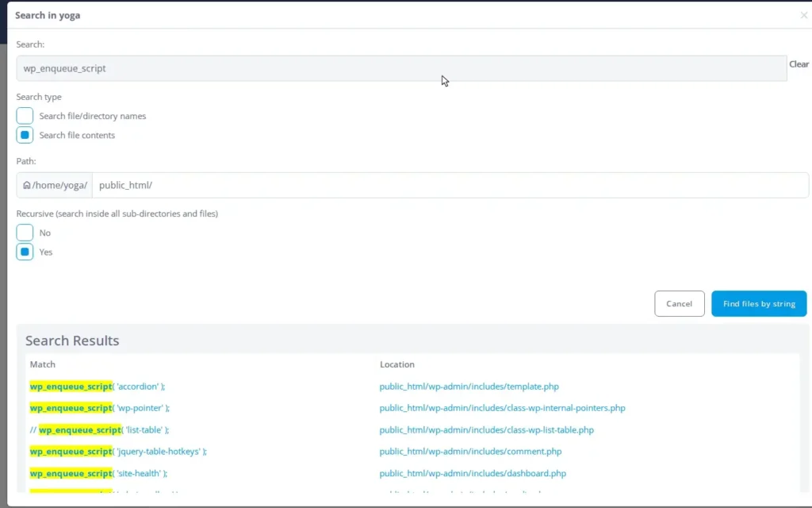The height and width of the screenshot is (508, 812).
Task: Open template.php location link
Action: click(x=469, y=387)
